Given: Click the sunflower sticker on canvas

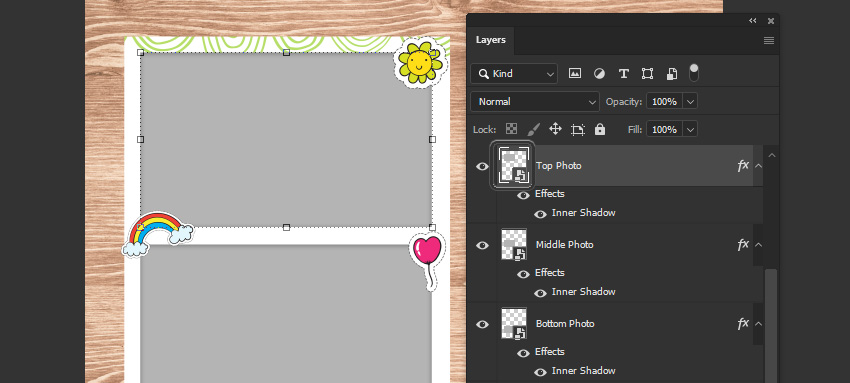Looking at the screenshot, I should [x=420, y=62].
